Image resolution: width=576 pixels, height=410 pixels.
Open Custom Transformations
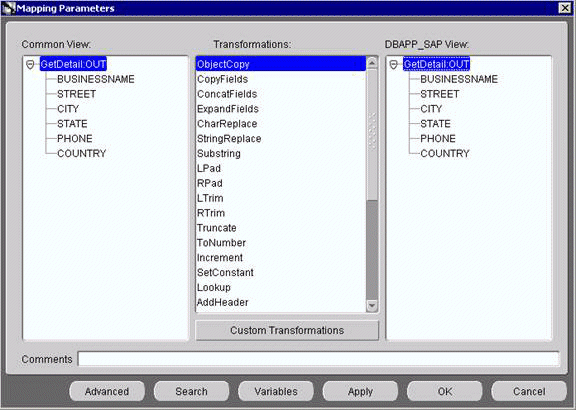[x=287, y=330]
